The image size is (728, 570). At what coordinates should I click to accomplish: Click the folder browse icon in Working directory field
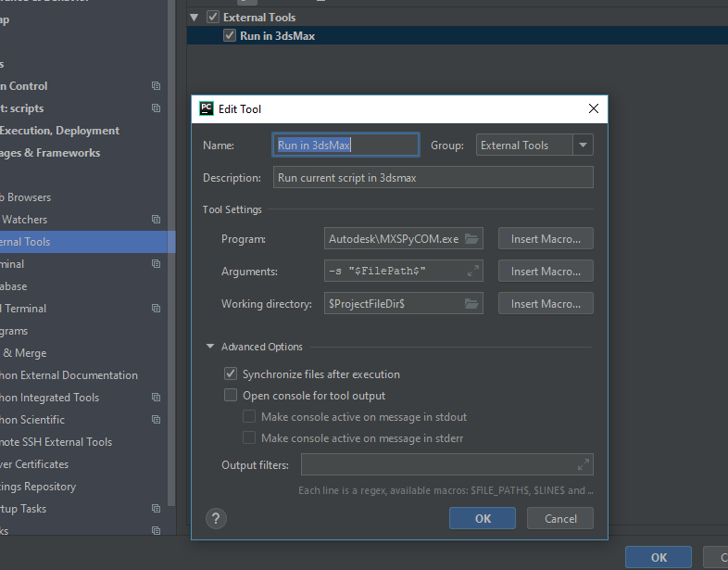point(471,304)
